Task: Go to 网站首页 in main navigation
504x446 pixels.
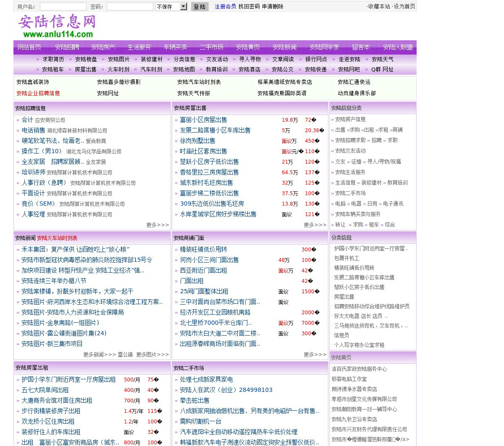Action: point(29,47)
